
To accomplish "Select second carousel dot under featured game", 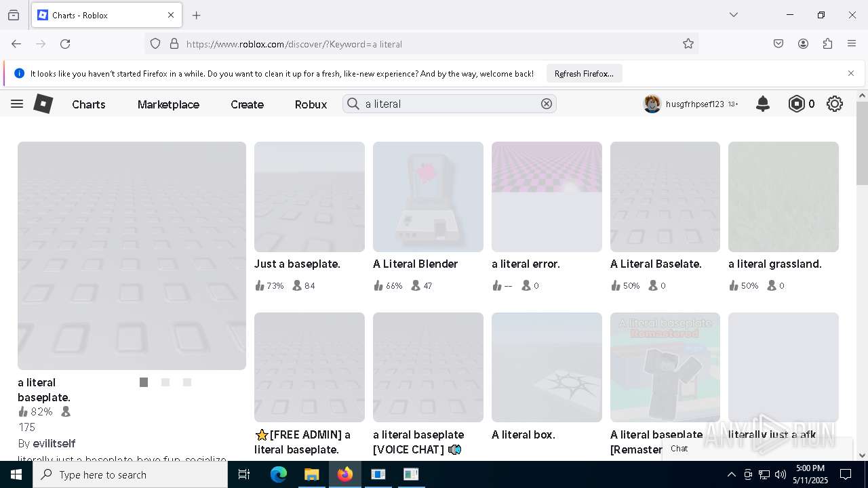I will 165,382.
